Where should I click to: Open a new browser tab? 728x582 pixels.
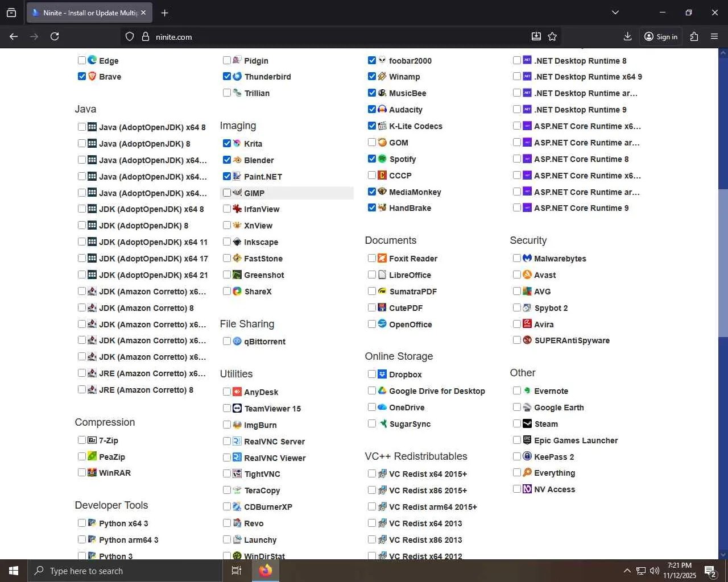[164, 13]
